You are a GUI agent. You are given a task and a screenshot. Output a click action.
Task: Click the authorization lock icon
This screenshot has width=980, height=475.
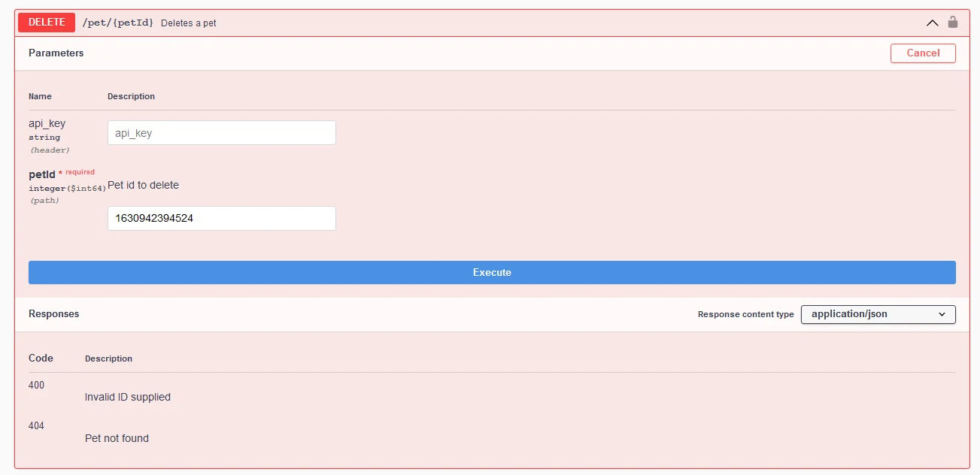(953, 22)
